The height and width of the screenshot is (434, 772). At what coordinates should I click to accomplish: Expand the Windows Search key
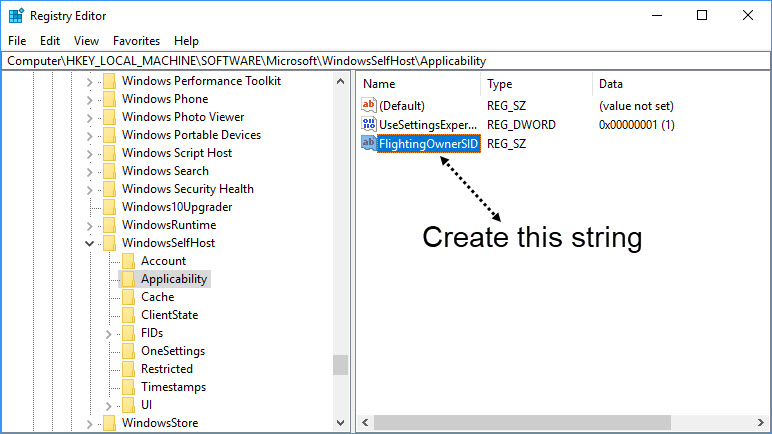tap(90, 172)
